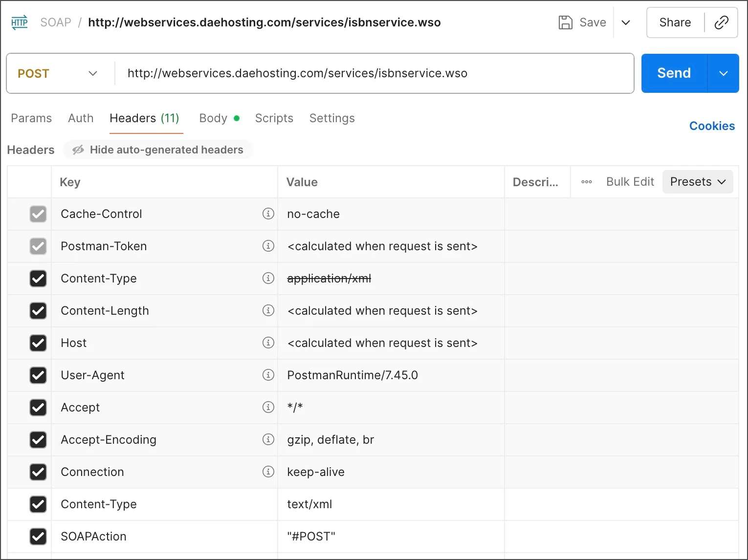Uncheck the Postman-Token header checkbox
Viewport: 748px width, 560px height.
click(38, 246)
